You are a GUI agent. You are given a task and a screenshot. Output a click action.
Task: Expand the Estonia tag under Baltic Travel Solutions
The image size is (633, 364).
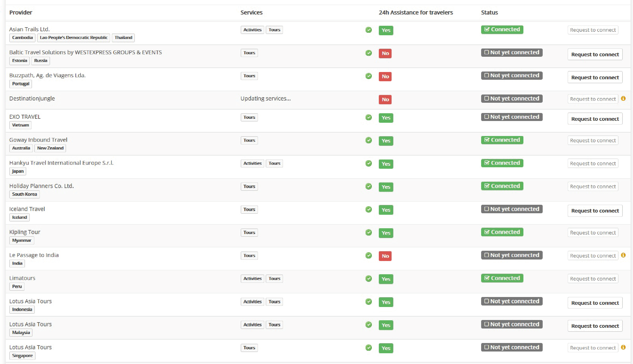click(19, 60)
